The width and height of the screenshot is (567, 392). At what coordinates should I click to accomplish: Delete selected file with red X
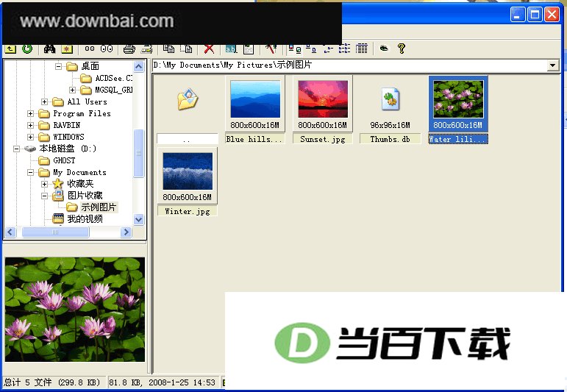tap(209, 49)
